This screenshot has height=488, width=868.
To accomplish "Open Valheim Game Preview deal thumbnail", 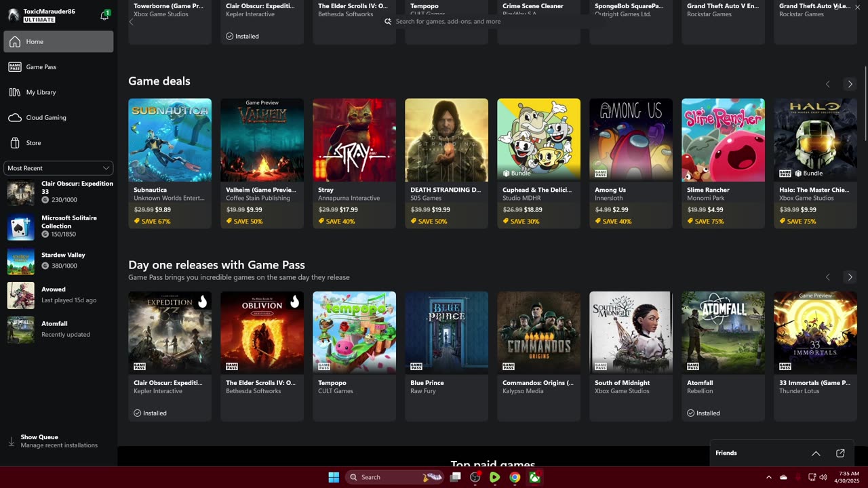I will pos(262,140).
